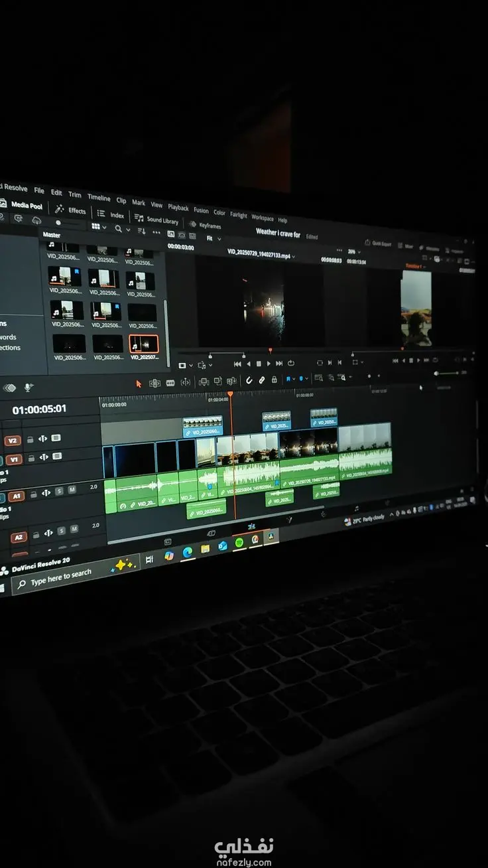The width and height of the screenshot is (488, 868).
Task: Click the Insert clip tool
Action: (x=204, y=382)
